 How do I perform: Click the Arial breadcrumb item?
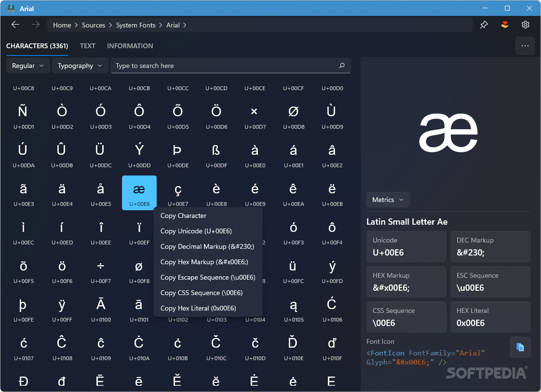[x=173, y=25]
